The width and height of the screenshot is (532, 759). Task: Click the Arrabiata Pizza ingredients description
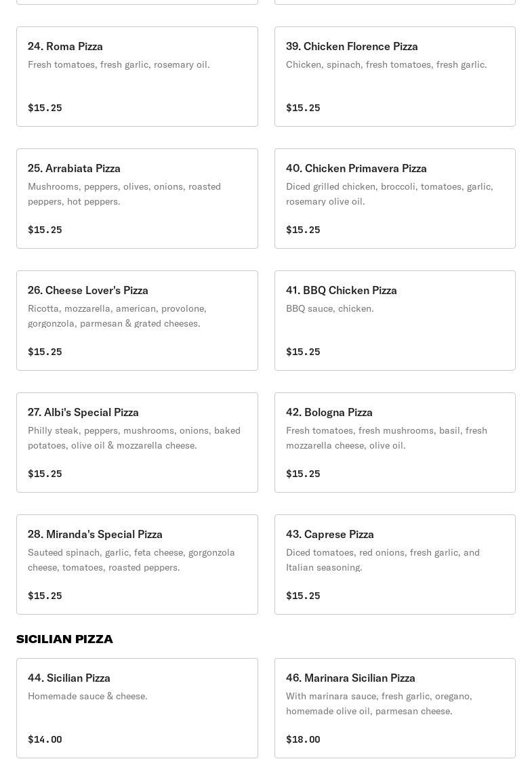click(124, 194)
